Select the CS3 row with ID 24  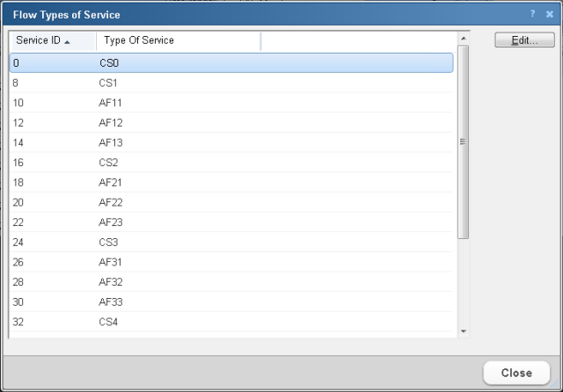click(230, 242)
